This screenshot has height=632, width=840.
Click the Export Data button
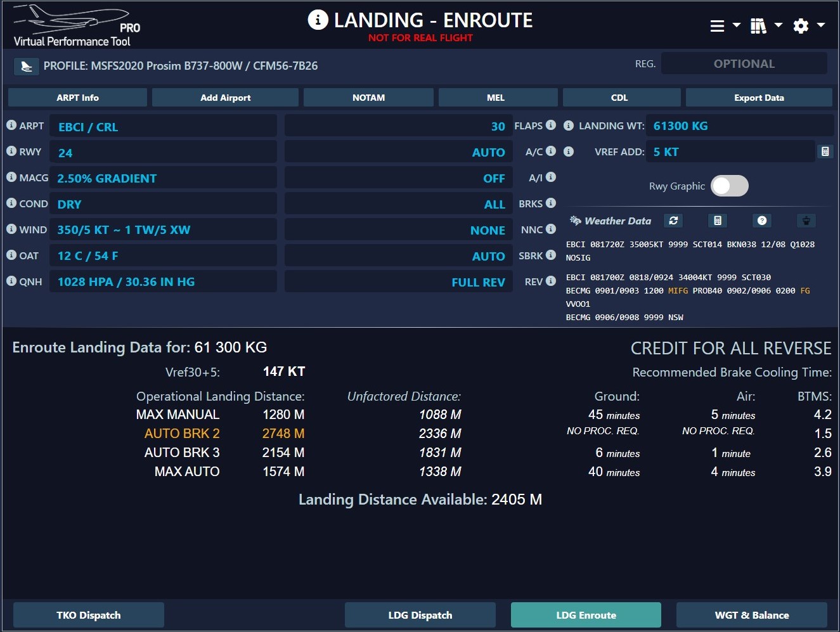[x=759, y=98]
